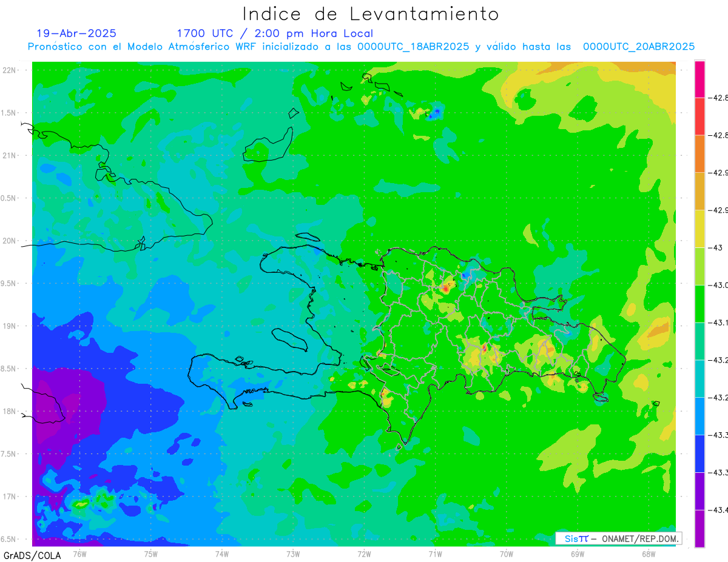The height and width of the screenshot is (562, 728).
Task: Click the 'Indice de Levantamiento' chart title
Action: click(x=371, y=14)
